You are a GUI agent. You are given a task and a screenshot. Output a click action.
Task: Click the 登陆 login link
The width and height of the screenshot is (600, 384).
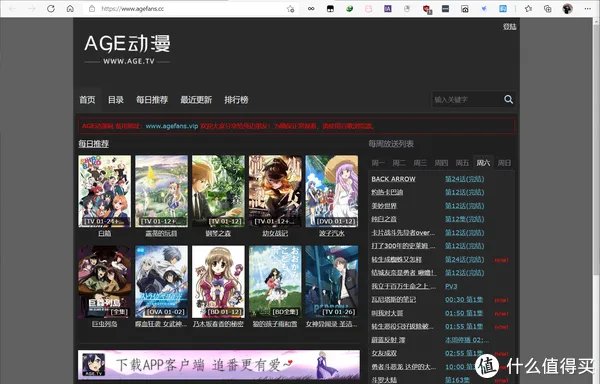(x=510, y=26)
